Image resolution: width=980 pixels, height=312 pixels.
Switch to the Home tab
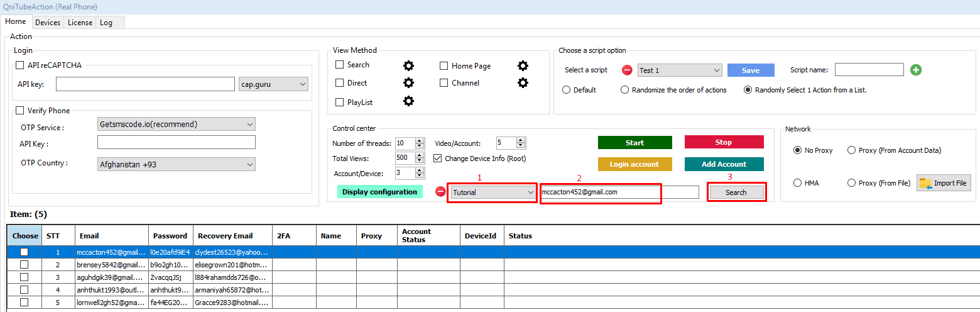[x=16, y=21]
